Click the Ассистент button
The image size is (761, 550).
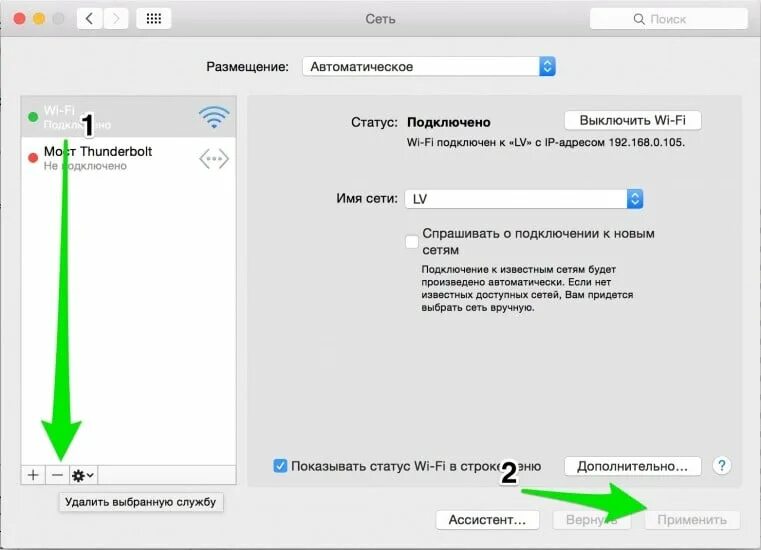487,520
